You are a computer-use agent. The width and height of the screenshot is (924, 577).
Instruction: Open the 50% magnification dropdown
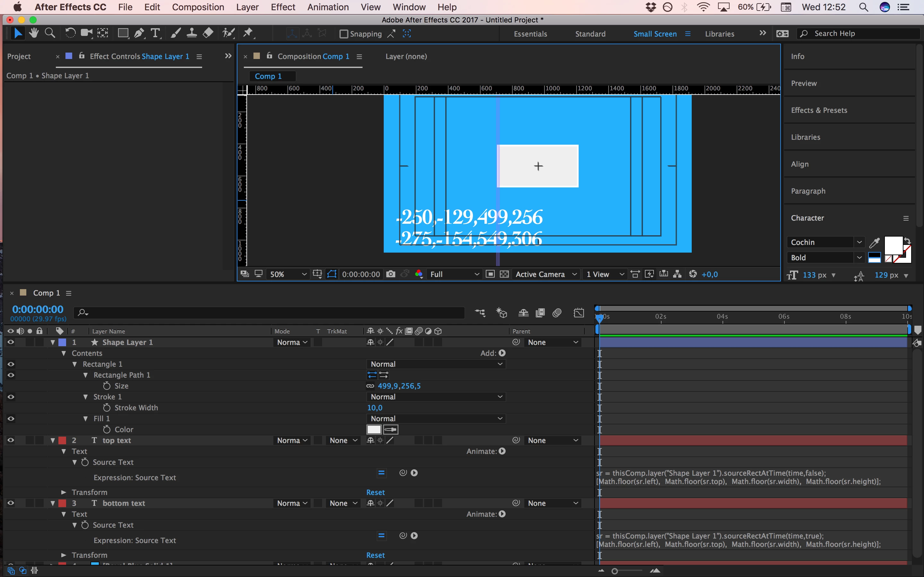click(x=288, y=274)
